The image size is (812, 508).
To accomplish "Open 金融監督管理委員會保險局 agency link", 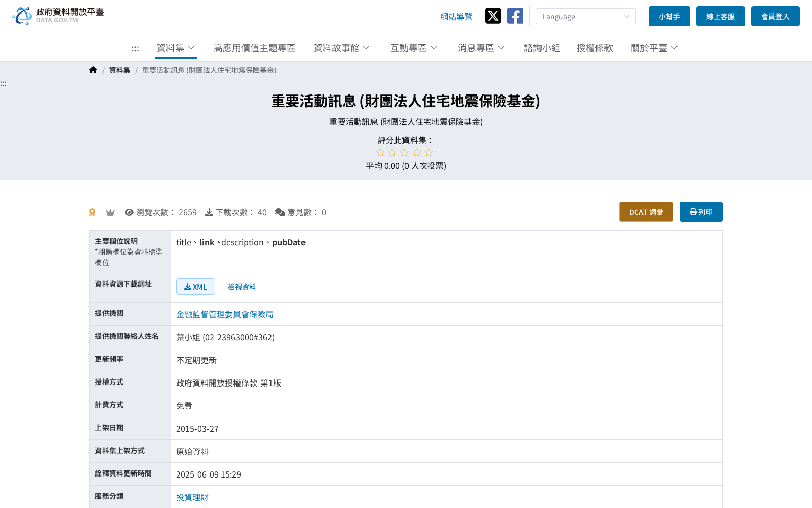I will pos(225,314).
